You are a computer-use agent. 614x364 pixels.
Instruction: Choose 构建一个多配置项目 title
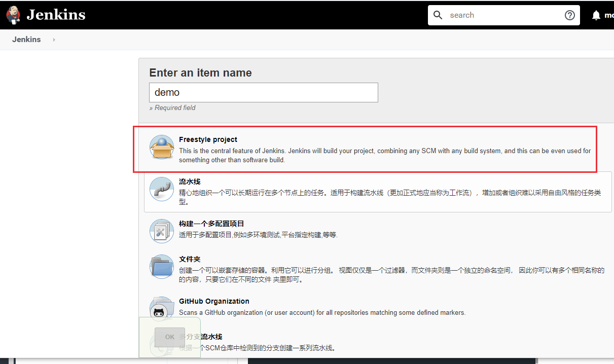click(x=211, y=224)
